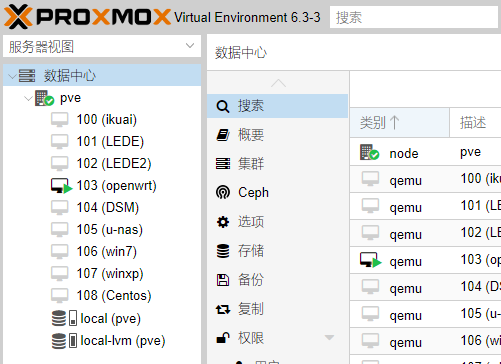Viewport: 501px width, 364px height.
Task: Select VM 108 (Centos) in tree
Action: (x=114, y=295)
